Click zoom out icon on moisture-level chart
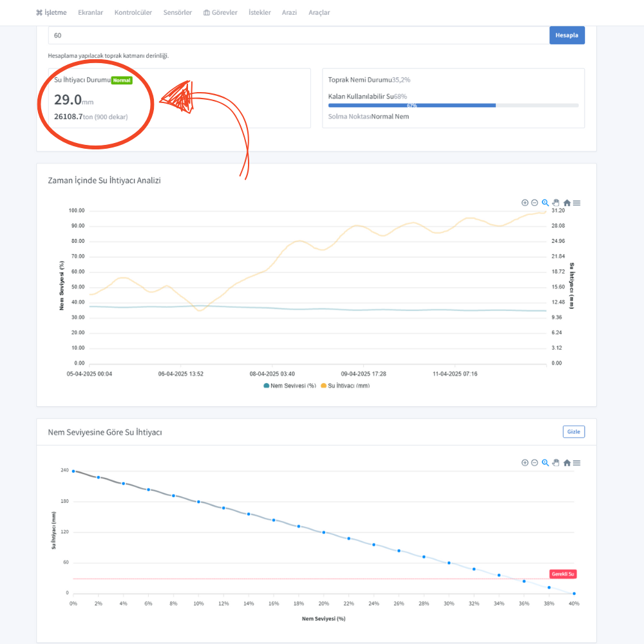Screen dimensions: 644x644 click(x=535, y=462)
